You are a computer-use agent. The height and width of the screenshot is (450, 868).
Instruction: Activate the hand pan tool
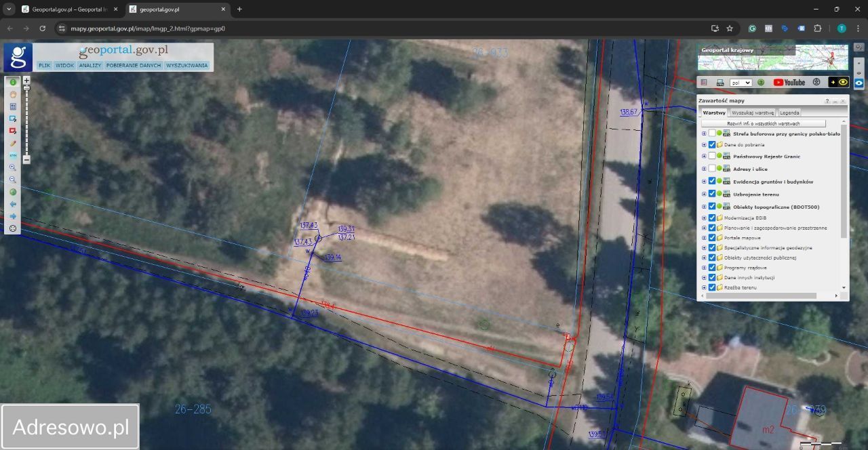pos(13,94)
